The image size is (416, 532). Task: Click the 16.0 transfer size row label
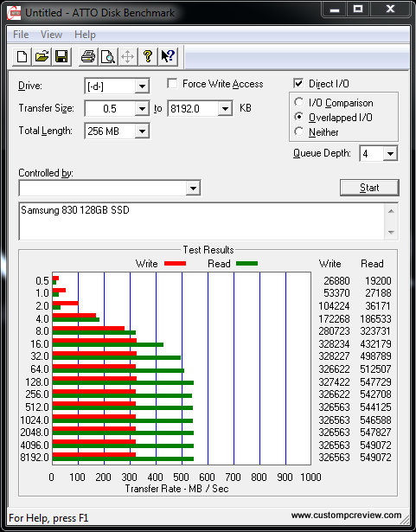tap(40, 344)
